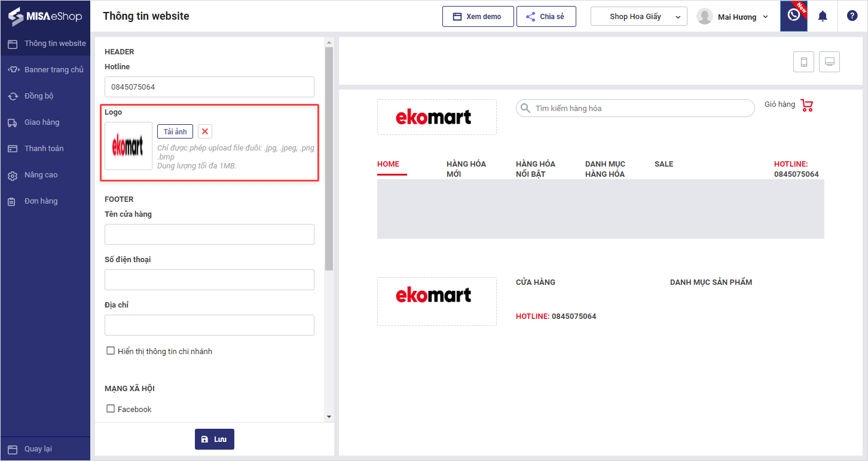868x461 pixels.
Task: Click the Đồng bộ sync icon
Action: (x=13, y=96)
